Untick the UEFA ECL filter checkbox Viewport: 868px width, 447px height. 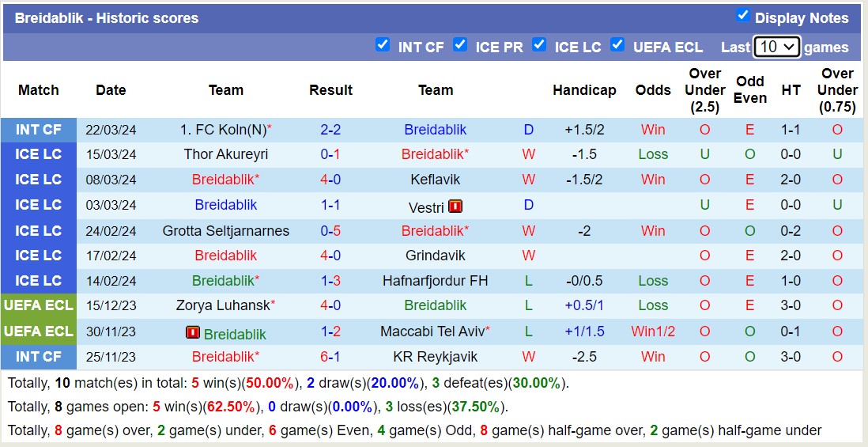pos(617,45)
